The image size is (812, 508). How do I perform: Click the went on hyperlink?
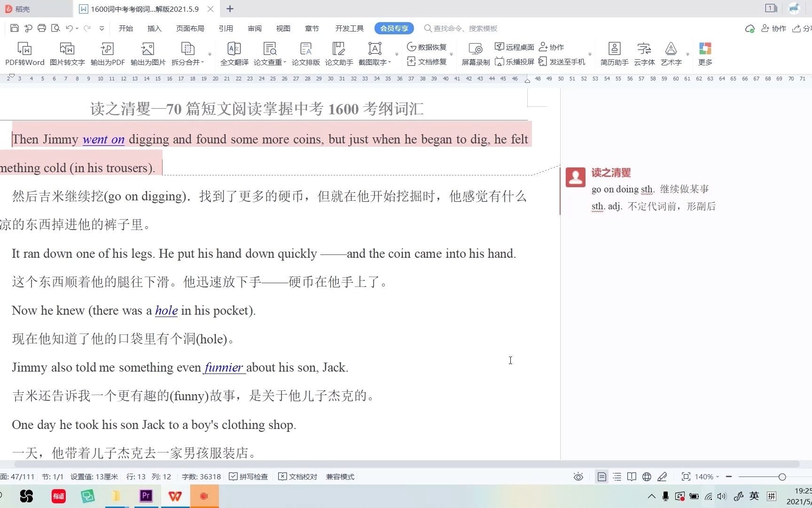point(103,139)
